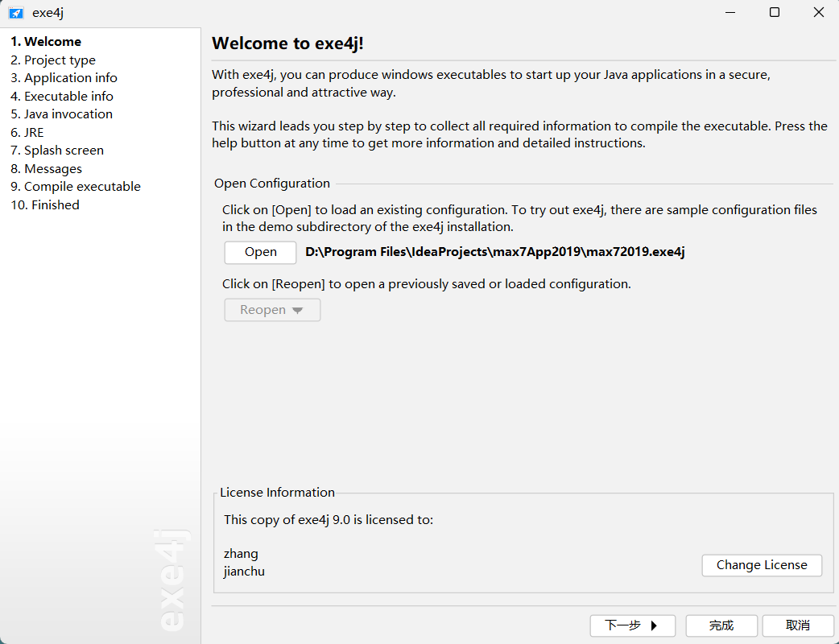
Task: Select the '1. Welcome' wizard step
Action: 46,42
